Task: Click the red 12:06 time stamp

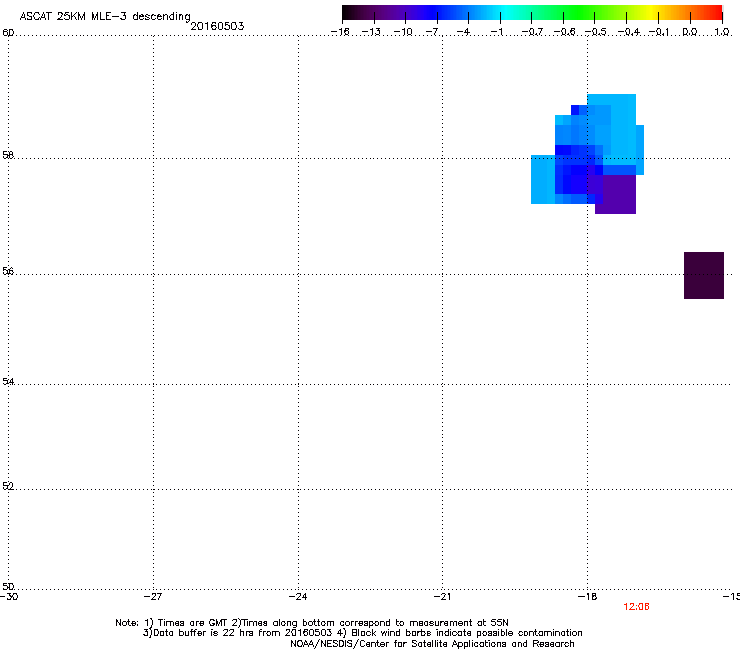Action: (636, 607)
